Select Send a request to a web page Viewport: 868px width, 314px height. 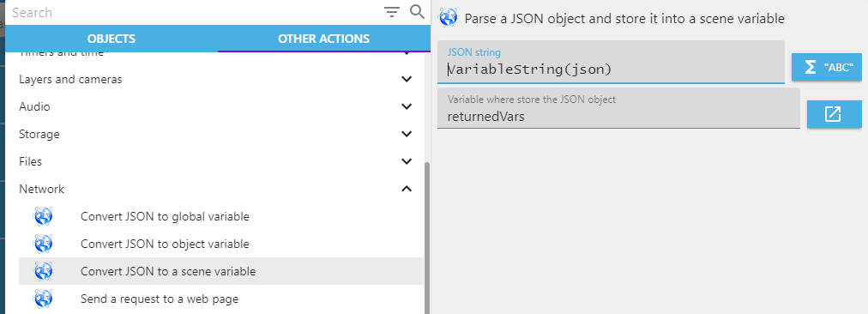coord(221,299)
